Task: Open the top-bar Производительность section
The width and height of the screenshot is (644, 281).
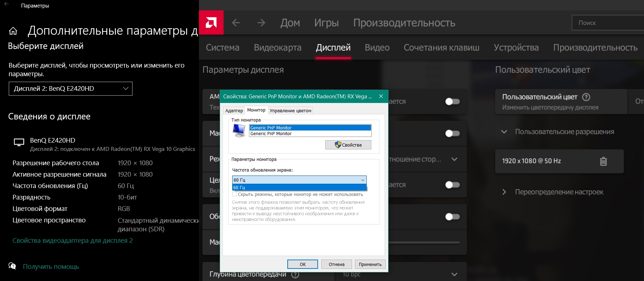Action: 404,23
